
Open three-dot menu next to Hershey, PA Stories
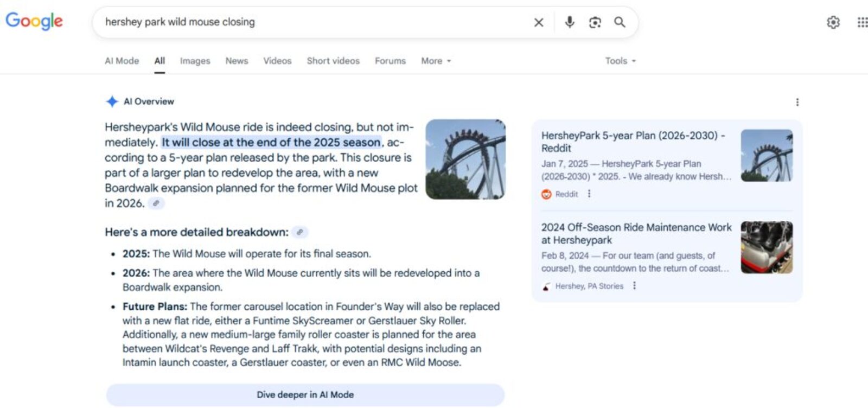634,286
